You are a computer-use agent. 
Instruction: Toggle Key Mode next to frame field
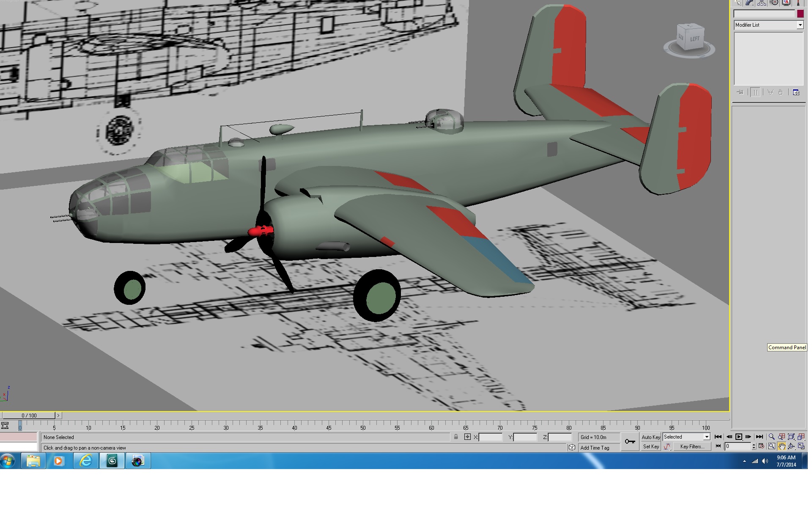pos(719,446)
